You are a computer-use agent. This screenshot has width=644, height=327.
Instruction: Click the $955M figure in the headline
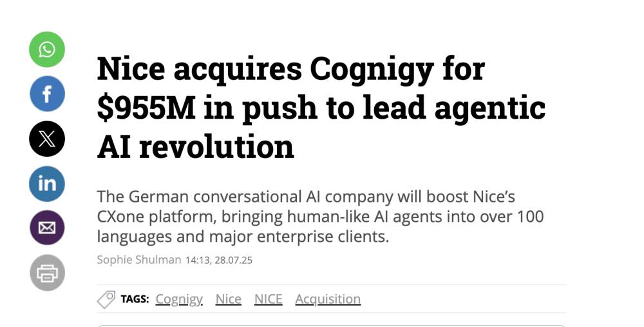pos(146,108)
